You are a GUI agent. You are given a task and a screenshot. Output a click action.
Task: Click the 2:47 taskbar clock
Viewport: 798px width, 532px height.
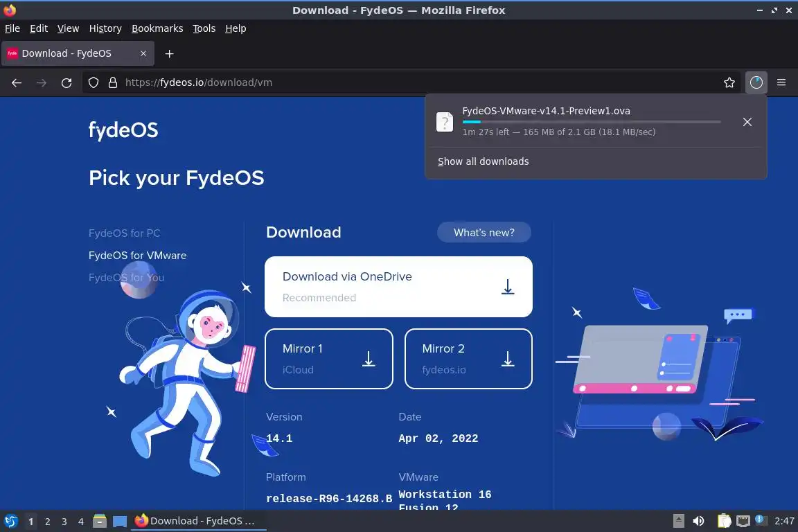pyautogui.click(x=784, y=521)
